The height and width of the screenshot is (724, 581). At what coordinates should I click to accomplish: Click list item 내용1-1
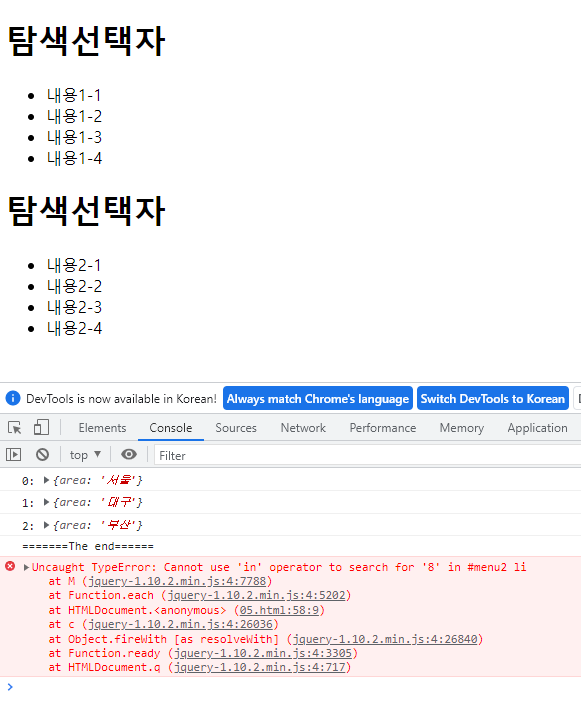click(74, 95)
